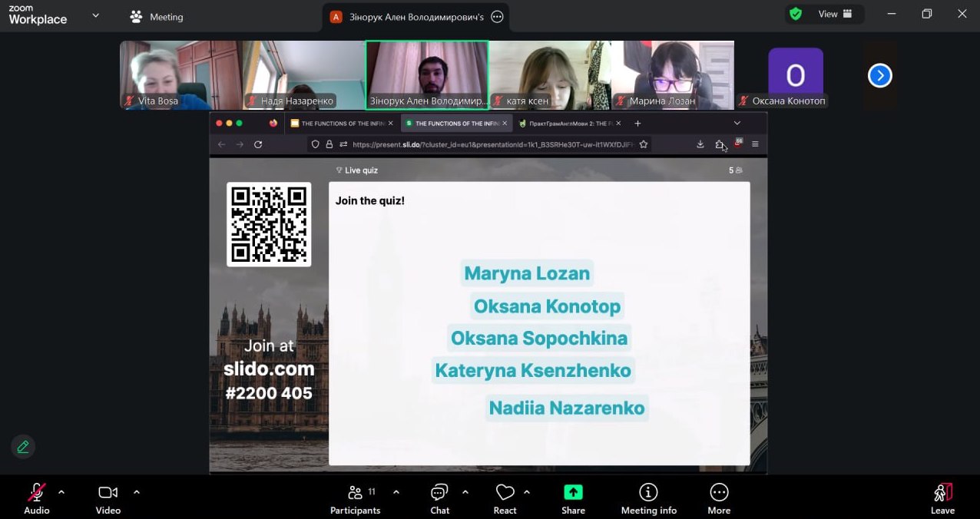The height and width of the screenshot is (519, 980).
Task: Open Meeting info
Action: pos(649,498)
